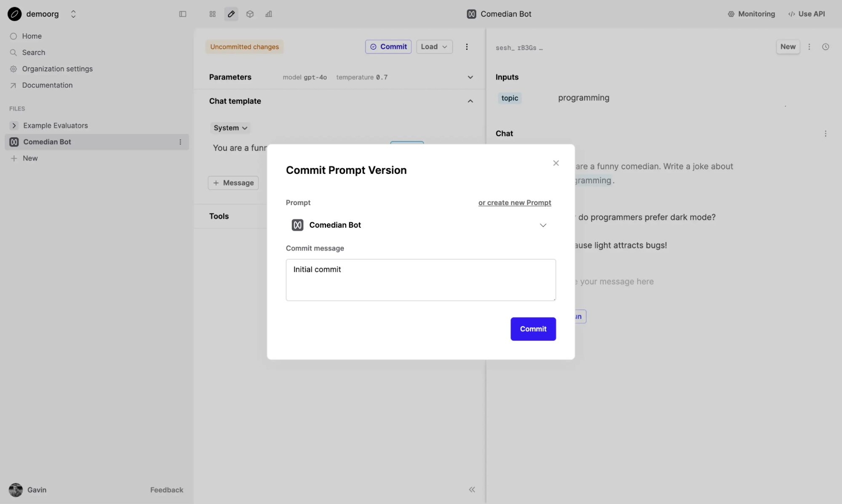Open the deployments cube view
Viewport: 842px width, 504px height.
point(250,14)
